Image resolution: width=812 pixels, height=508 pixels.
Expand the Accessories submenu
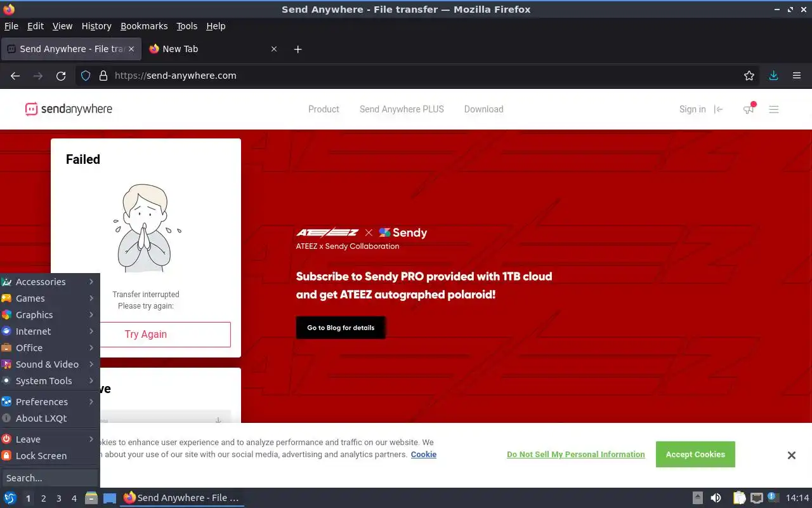[x=49, y=282]
